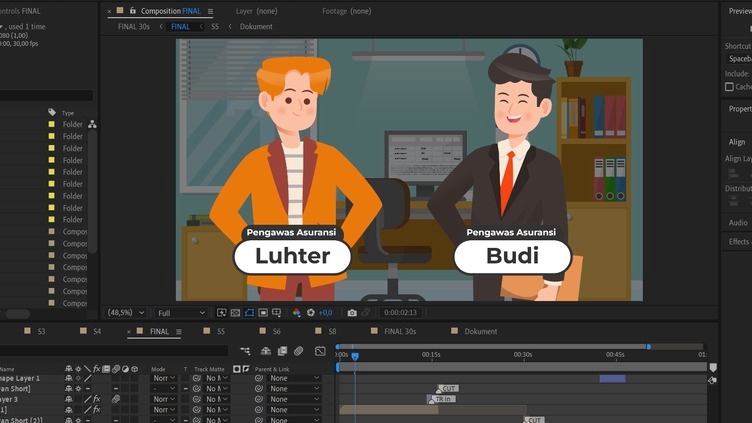Click Show Channel color management icon
Screen dimensions: 752x423
296,313
